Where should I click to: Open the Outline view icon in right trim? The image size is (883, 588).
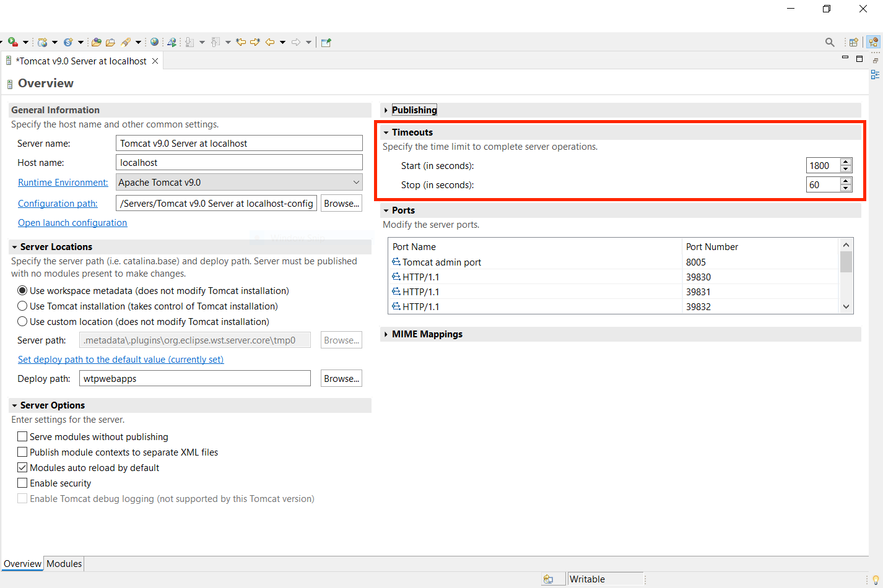click(875, 74)
